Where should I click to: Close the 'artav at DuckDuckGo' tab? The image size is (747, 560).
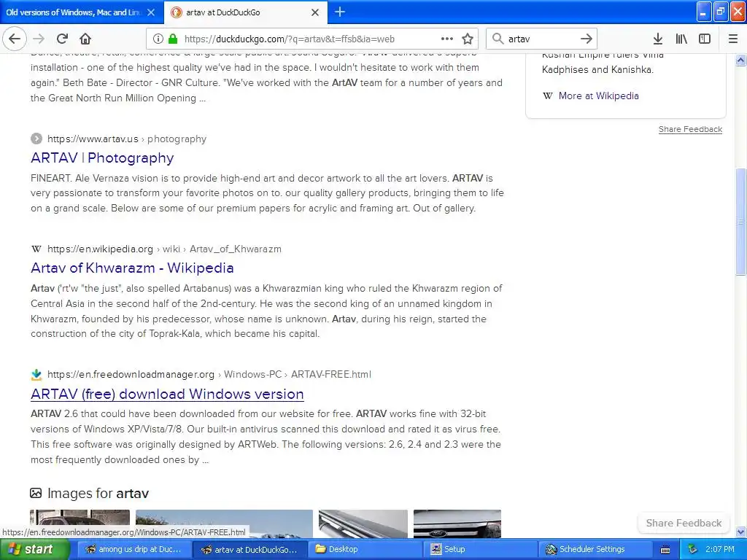point(315,12)
